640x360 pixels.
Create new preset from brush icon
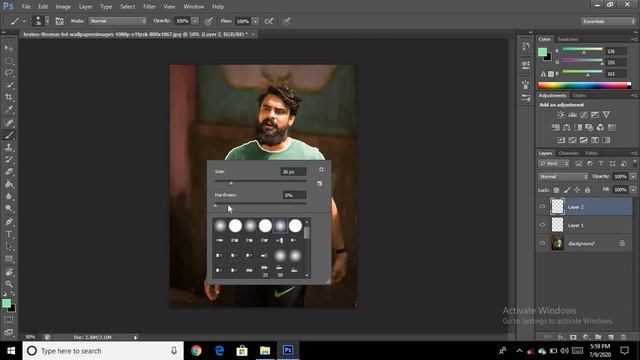click(319, 183)
